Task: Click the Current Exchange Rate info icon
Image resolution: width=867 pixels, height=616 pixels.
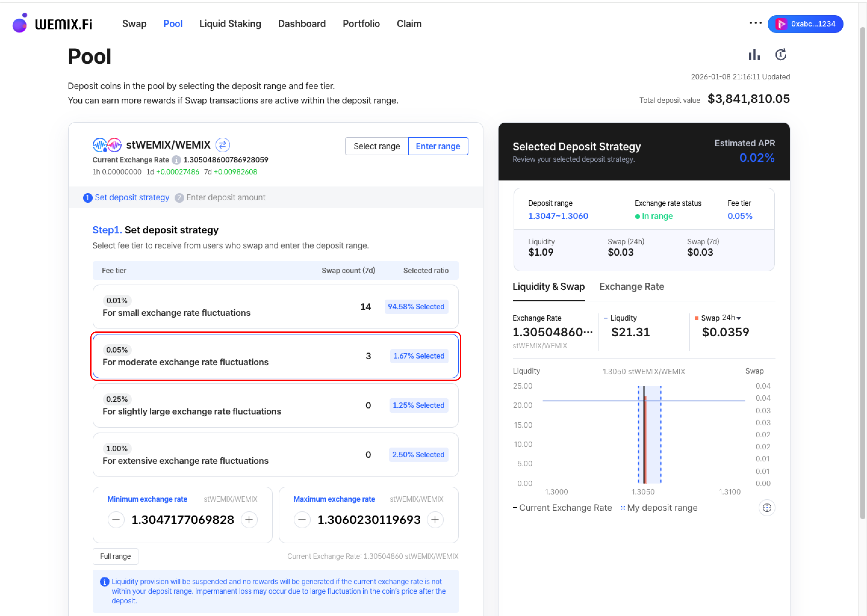Action: pyautogui.click(x=176, y=160)
